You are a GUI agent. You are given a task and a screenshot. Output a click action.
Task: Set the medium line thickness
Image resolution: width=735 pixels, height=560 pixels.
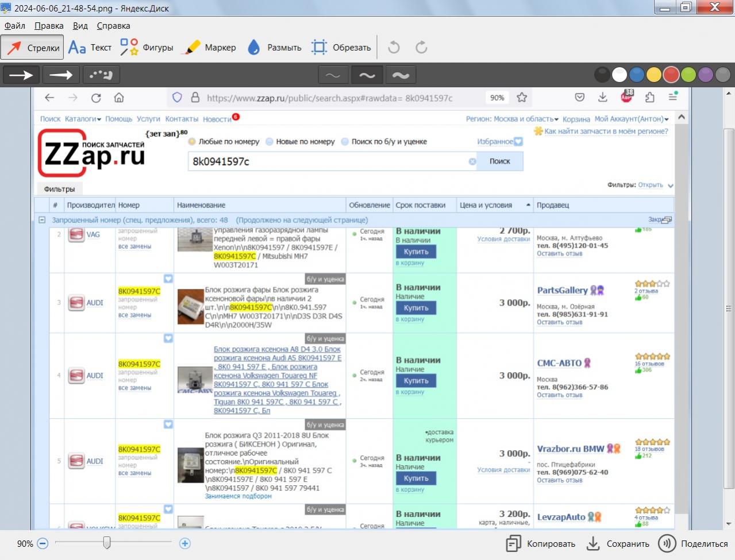pos(367,75)
